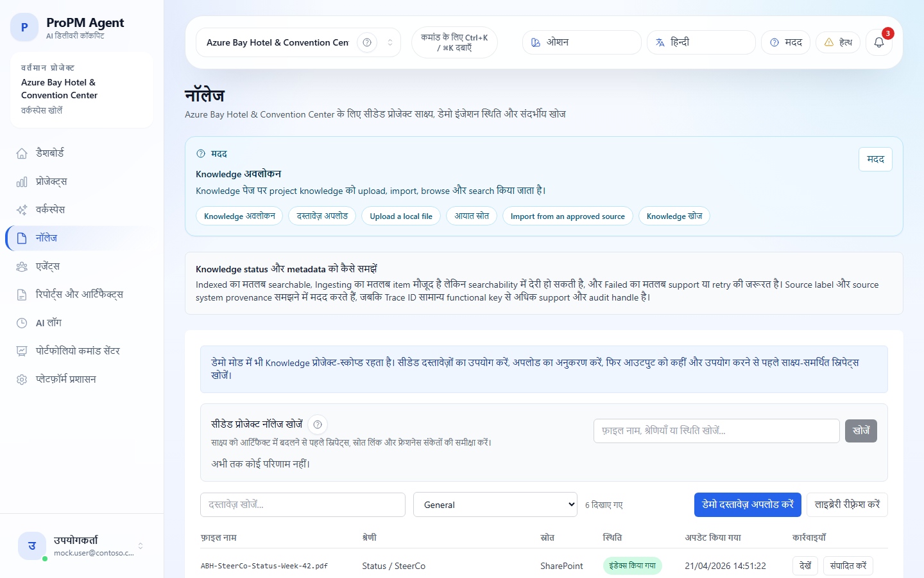This screenshot has height=578, width=924.
Task: Open the General category dropdown
Action: 495,505
